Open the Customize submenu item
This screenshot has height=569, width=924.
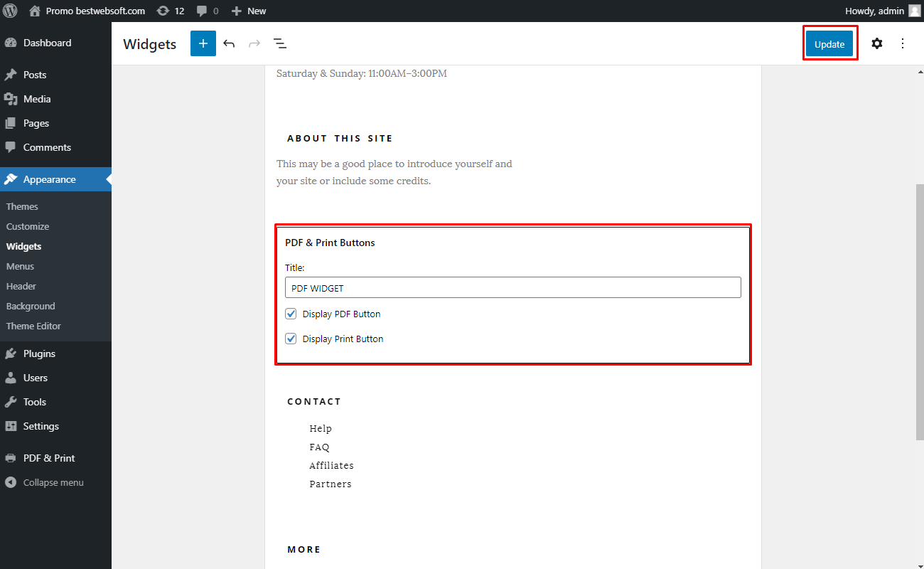[x=28, y=226]
